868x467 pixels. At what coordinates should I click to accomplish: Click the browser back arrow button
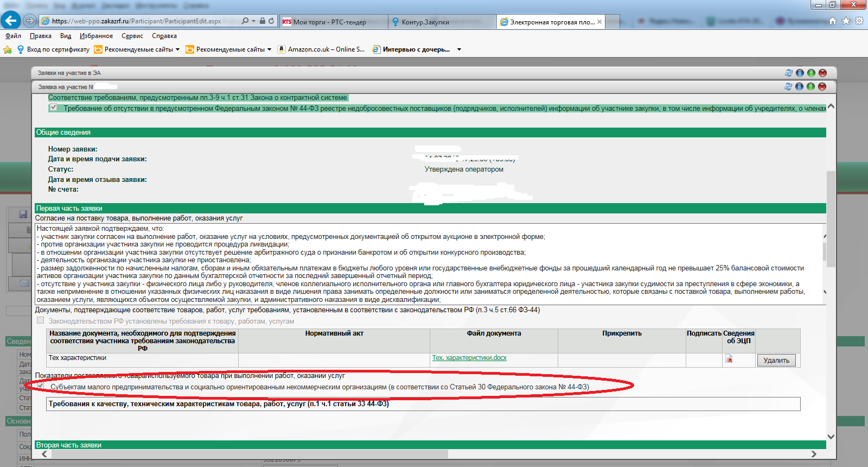pos(11,21)
